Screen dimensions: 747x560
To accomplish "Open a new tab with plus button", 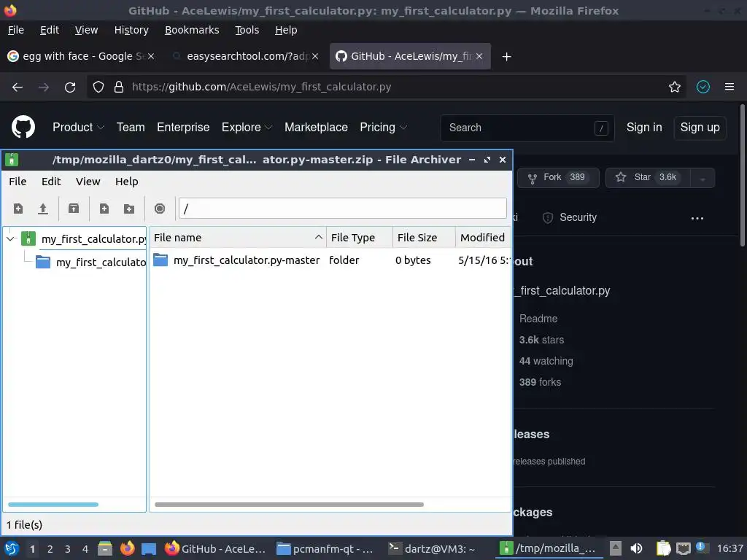I will 506,57.
